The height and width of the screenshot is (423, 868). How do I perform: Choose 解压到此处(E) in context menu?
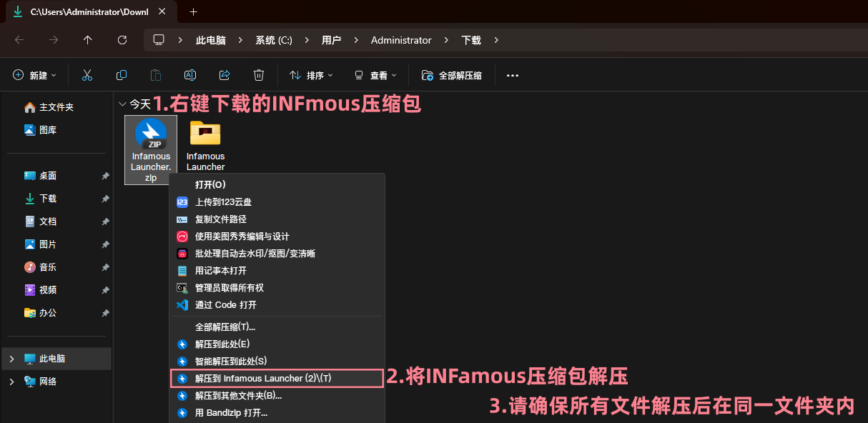(x=277, y=344)
